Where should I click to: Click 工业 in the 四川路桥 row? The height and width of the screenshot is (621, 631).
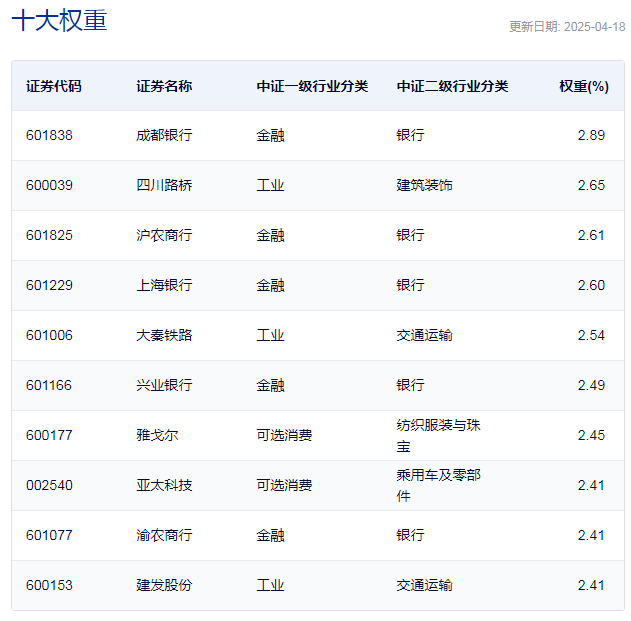pos(270,185)
